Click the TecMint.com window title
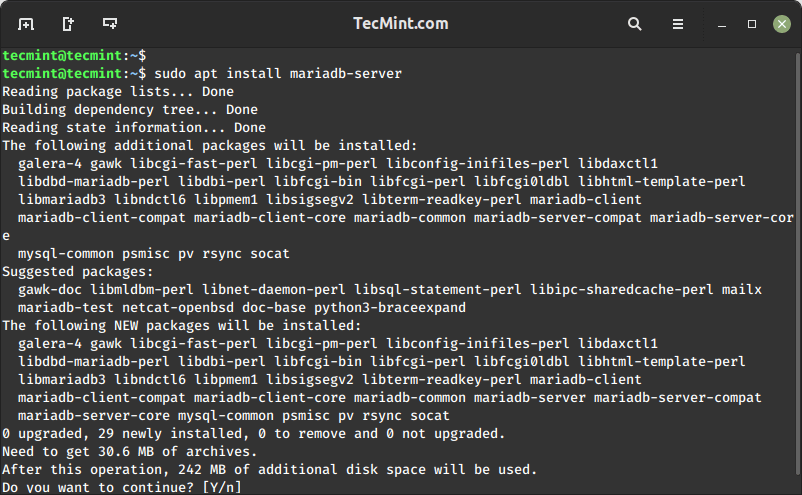The image size is (802, 495). tap(400, 23)
